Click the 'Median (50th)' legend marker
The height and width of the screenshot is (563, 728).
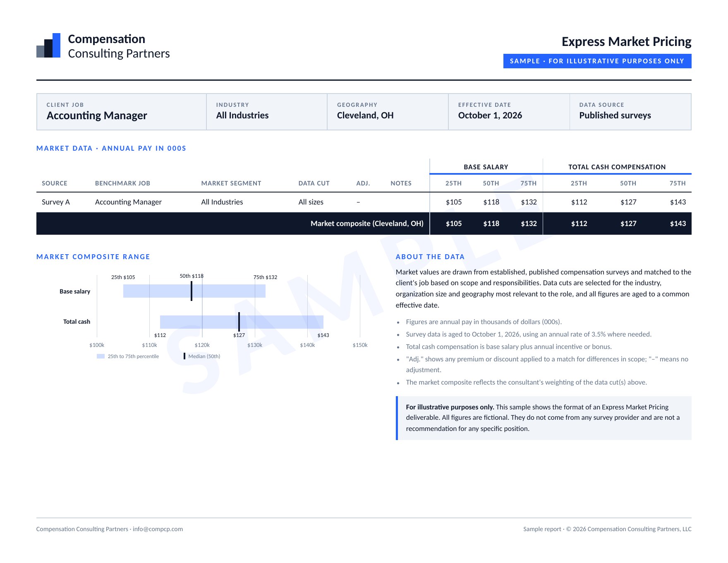(184, 356)
